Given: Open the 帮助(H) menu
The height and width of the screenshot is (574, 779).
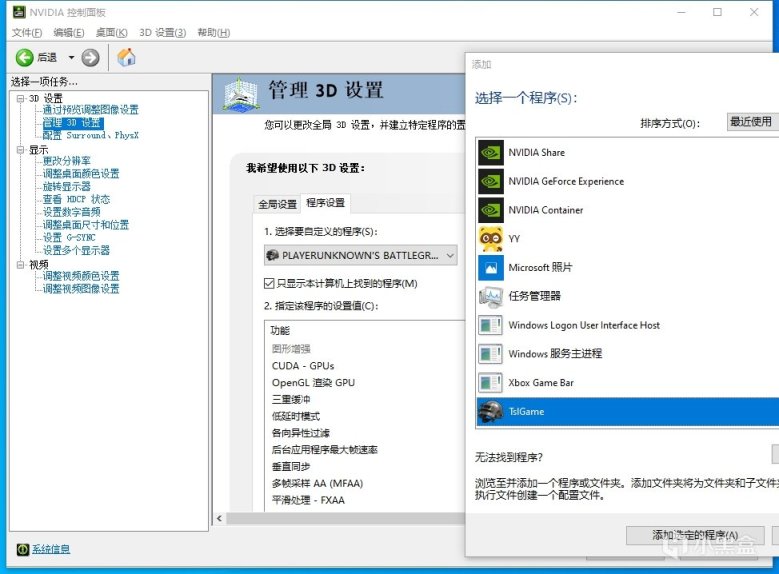Looking at the screenshot, I should (214, 33).
